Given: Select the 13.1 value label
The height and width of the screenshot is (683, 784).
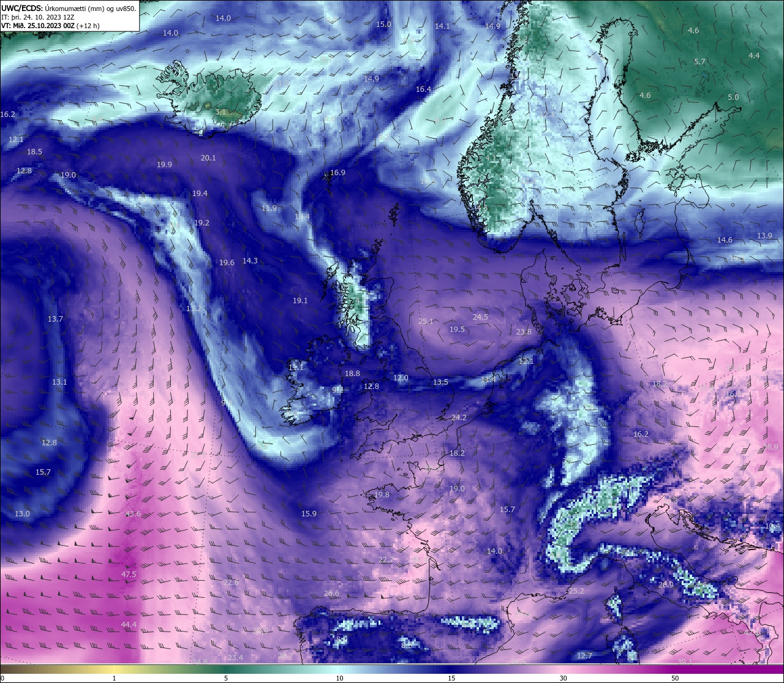Looking at the screenshot, I should click(x=59, y=382).
